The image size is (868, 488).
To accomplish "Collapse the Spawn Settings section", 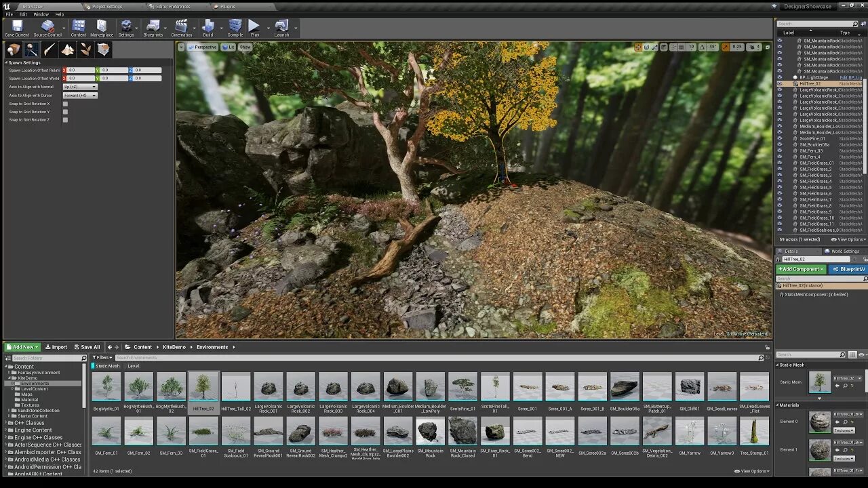I will 6,62.
